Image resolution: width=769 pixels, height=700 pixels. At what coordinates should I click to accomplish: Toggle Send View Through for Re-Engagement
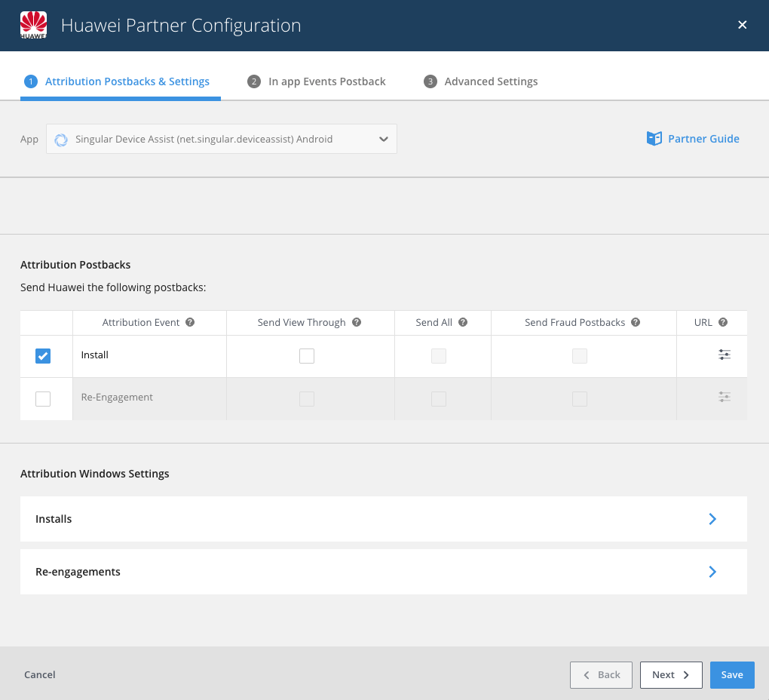[307, 399]
